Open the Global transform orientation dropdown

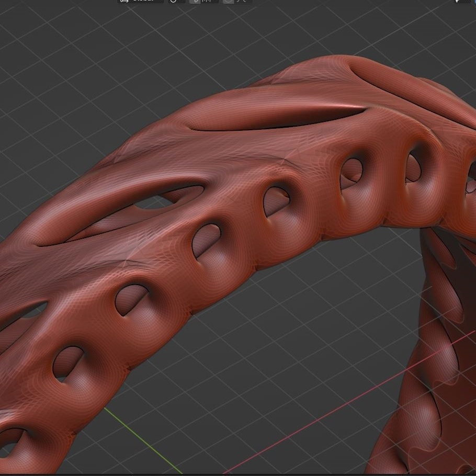(141, 1)
